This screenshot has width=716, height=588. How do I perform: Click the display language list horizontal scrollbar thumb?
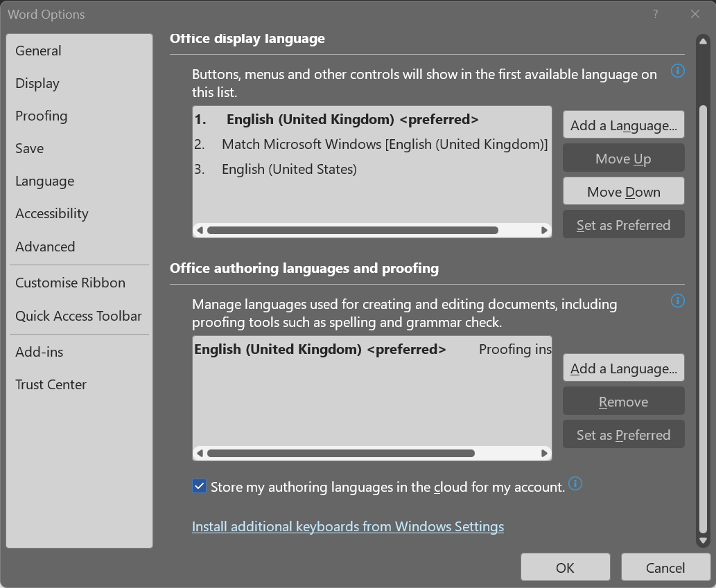click(353, 231)
